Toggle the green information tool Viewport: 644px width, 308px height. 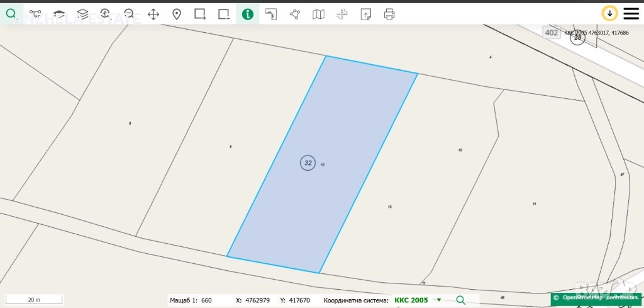pyautogui.click(x=248, y=14)
